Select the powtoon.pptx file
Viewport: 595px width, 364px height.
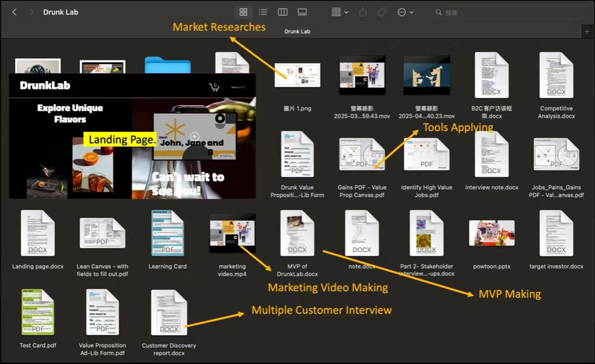[492, 233]
